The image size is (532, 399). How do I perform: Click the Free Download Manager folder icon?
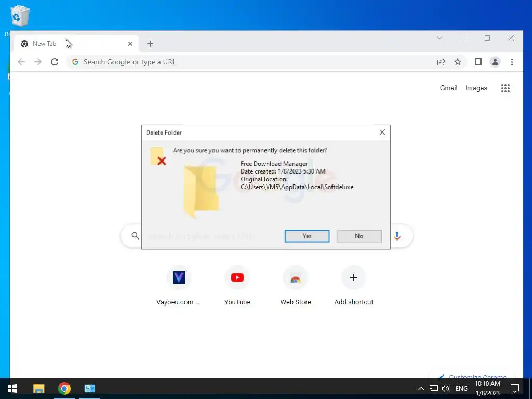click(201, 191)
